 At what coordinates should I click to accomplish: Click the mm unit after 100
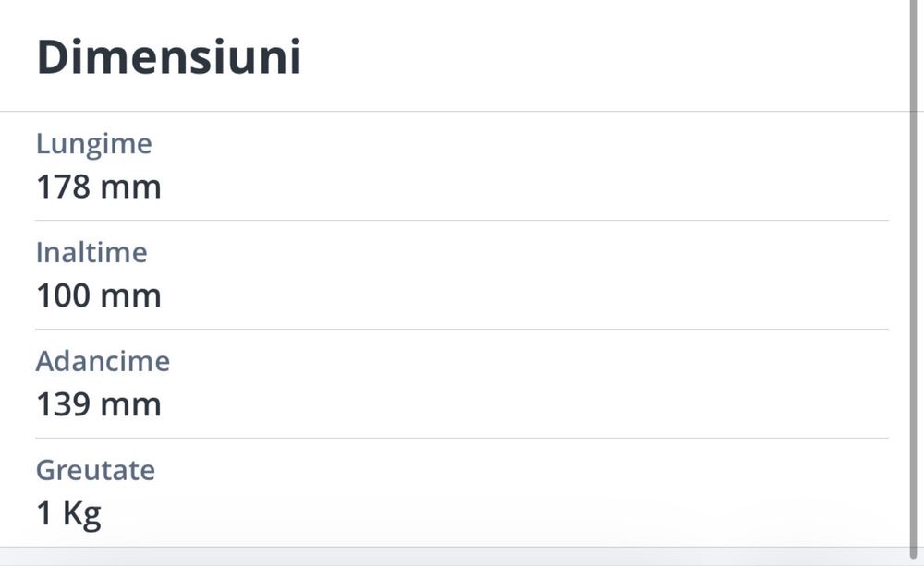tap(129, 296)
